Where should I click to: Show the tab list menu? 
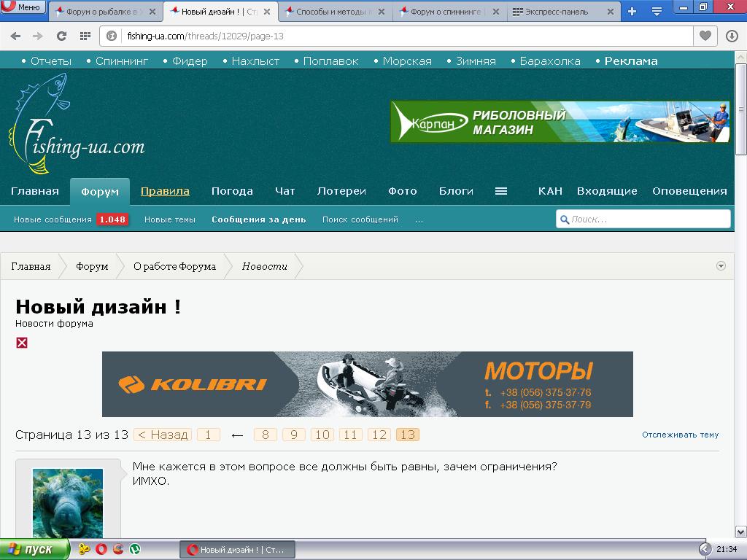pos(657,11)
